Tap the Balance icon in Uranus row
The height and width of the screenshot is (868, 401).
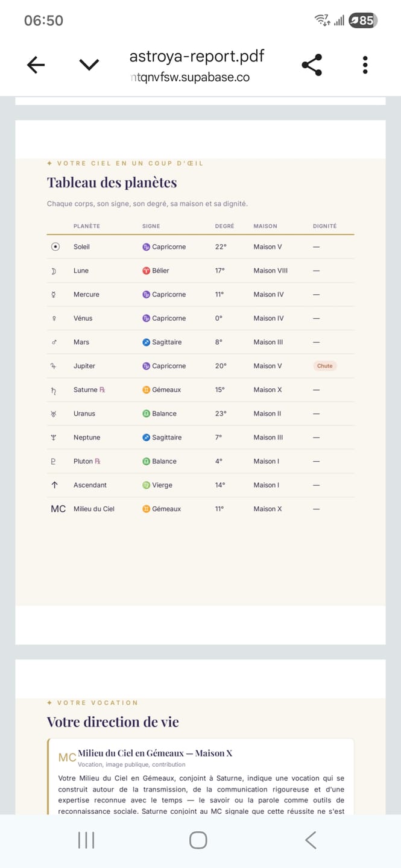(146, 414)
